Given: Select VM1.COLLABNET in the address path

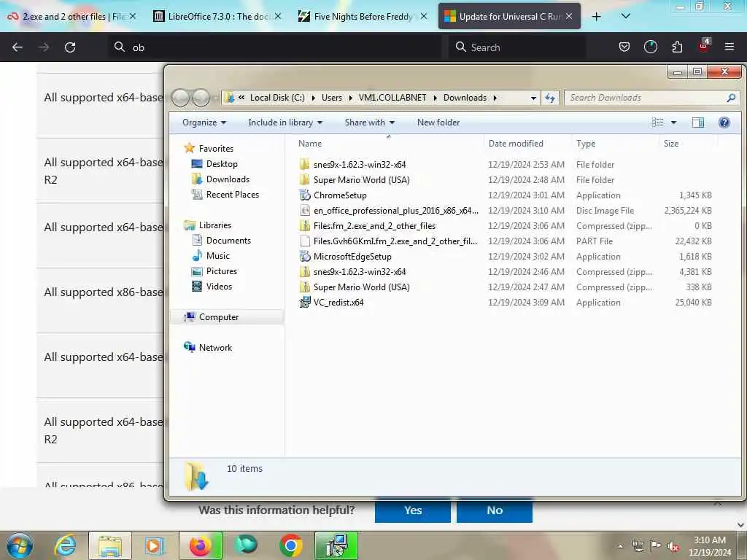Looking at the screenshot, I should tap(392, 98).
